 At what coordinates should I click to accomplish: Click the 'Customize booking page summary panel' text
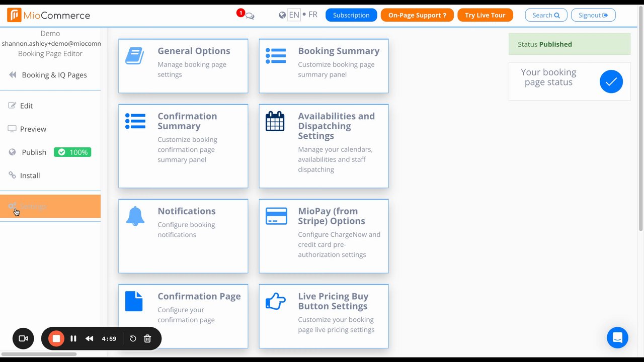tap(336, 69)
